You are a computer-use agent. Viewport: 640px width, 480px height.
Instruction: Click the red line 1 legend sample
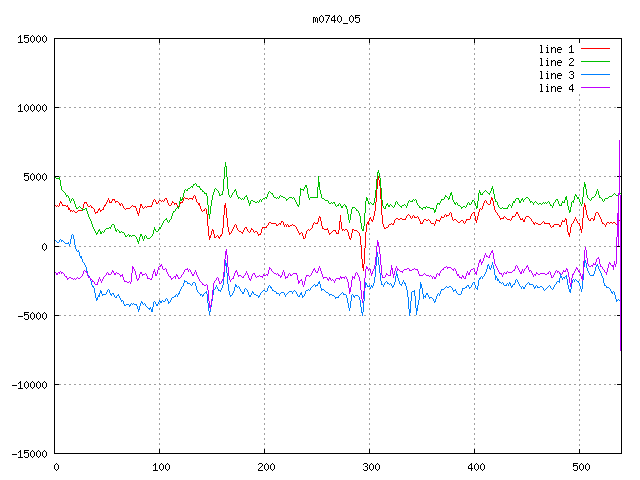pyautogui.click(x=596, y=49)
